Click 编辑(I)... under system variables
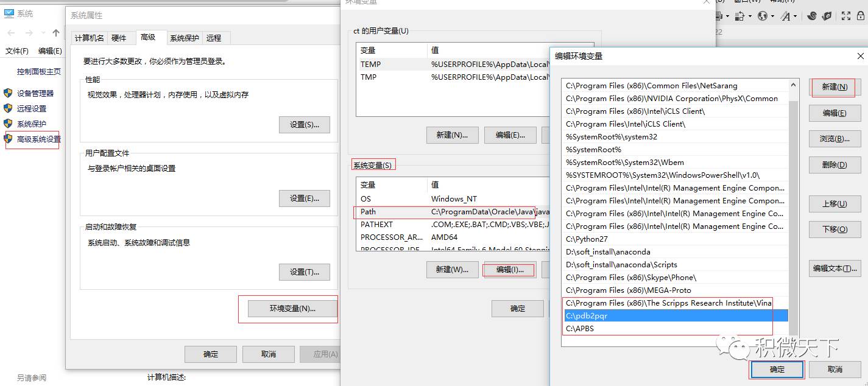Viewport: 868px width, 386px height. click(x=510, y=270)
